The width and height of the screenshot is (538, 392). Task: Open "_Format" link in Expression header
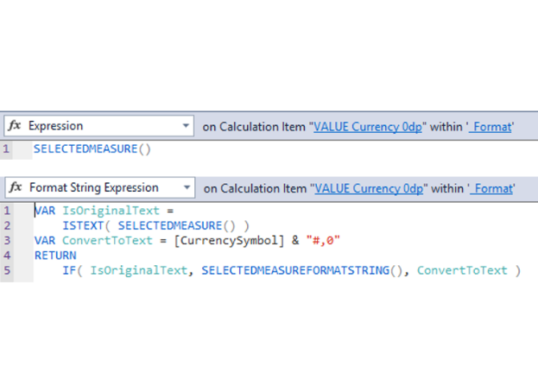click(x=491, y=127)
